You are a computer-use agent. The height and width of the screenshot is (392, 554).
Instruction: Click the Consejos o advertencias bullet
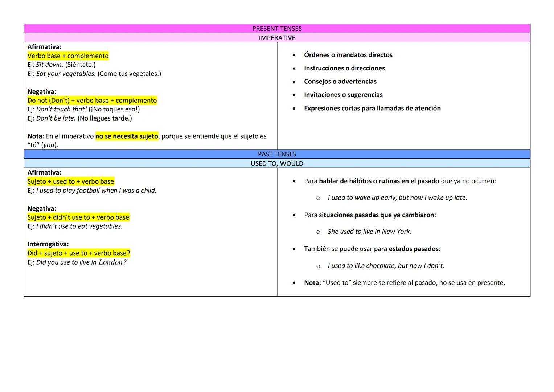[340, 81]
